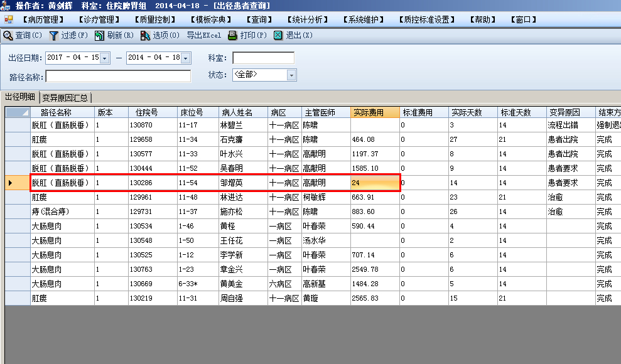Viewport: 621px width, 364px height.
Task: Click the 打印(P) printer icon
Action: click(232, 36)
